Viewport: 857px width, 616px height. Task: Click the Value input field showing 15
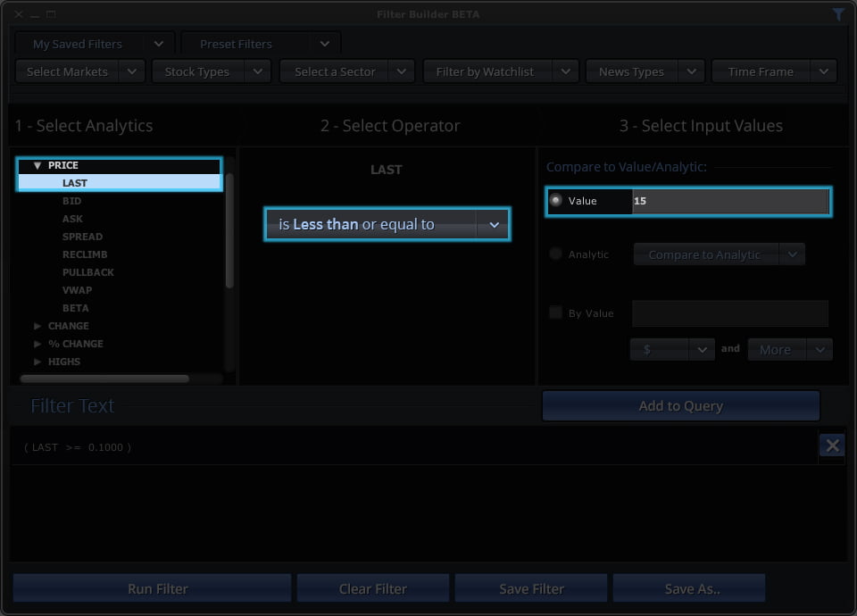729,202
